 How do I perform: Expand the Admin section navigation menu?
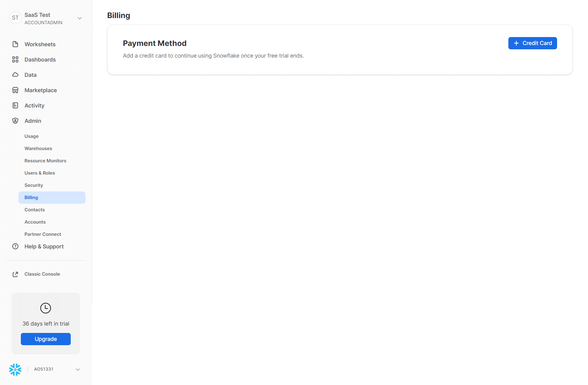pyautogui.click(x=33, y=121)
